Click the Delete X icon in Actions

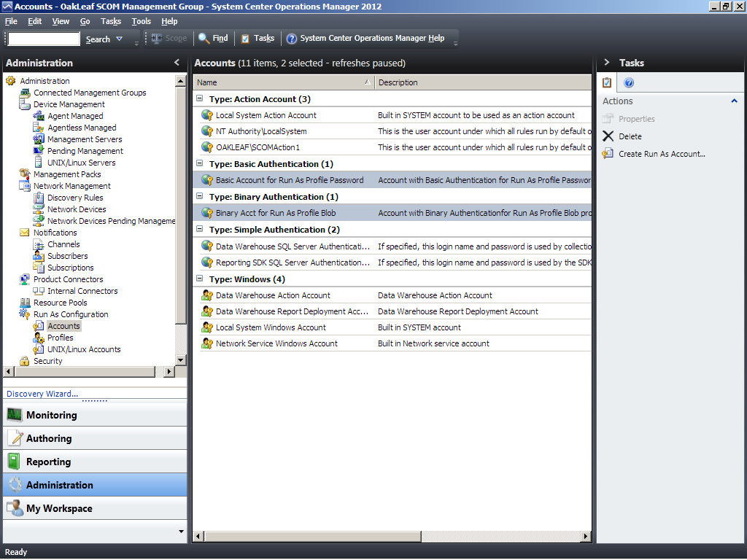[x=608, y=136]
